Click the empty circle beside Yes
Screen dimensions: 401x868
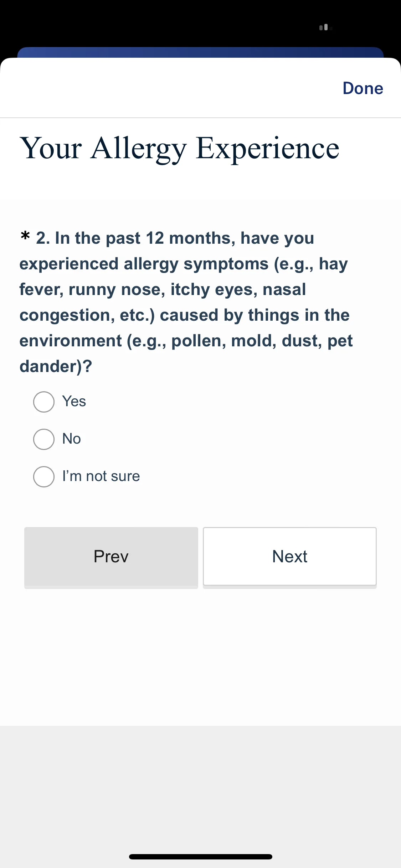(x=44, y=402)
